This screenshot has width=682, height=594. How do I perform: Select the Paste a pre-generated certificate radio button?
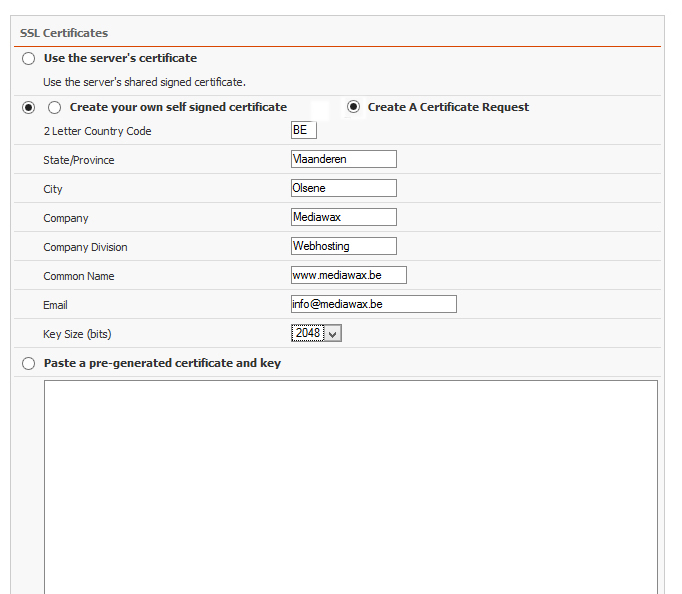click(28, 363)
